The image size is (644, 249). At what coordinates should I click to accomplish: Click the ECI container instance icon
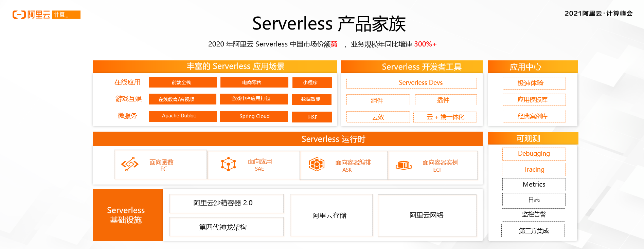[x=404, y=165]
